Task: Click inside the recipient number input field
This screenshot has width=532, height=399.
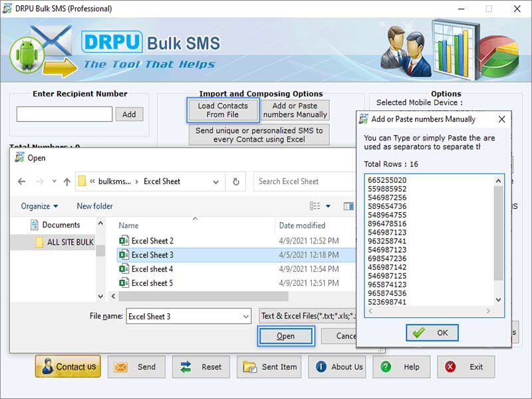Action: coord(64,114)
